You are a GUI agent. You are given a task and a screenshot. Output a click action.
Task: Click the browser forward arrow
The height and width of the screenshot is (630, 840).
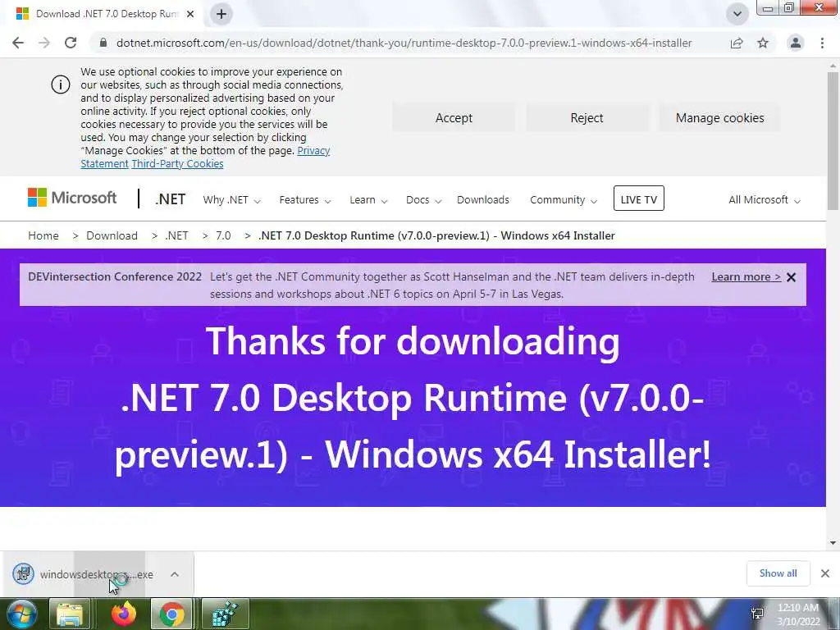click(x=44, y=43)
